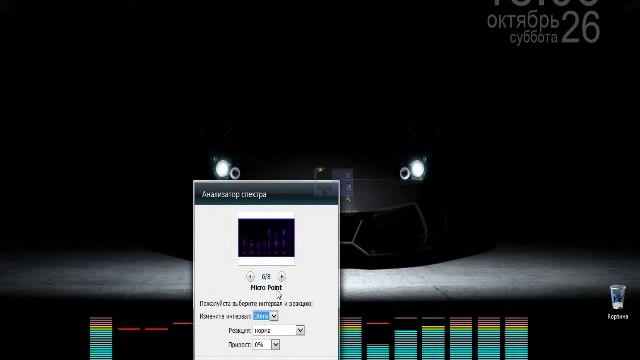Screen dimensions: 640x360
Task: Go to the next spectrum skin
Action: pyautogui.click(x=282, y=276)
